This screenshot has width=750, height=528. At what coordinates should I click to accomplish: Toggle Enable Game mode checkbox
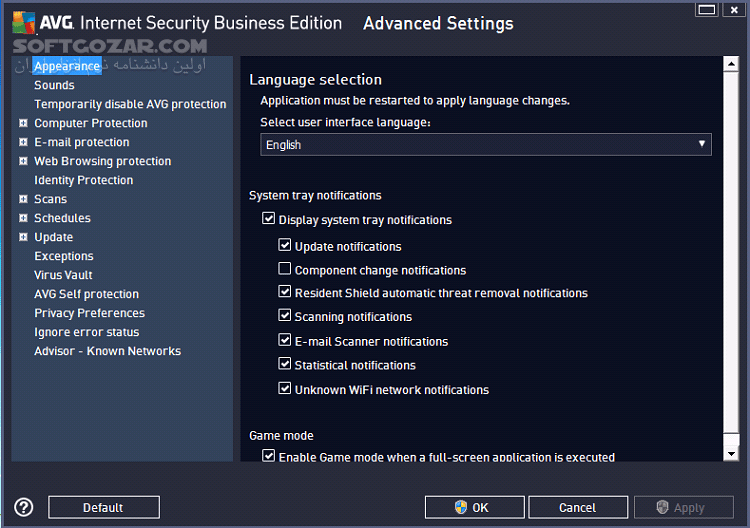click(268, 455)
